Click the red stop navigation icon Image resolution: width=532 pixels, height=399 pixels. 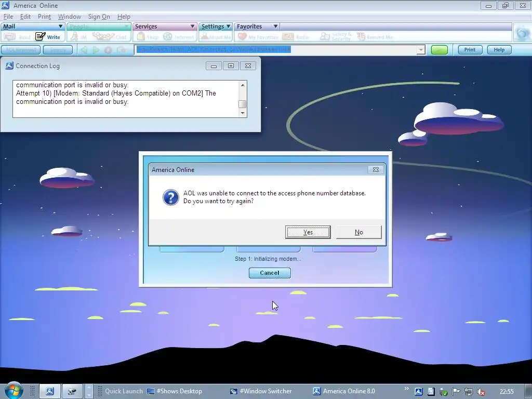pyautogui.click(x=108, y=50)
